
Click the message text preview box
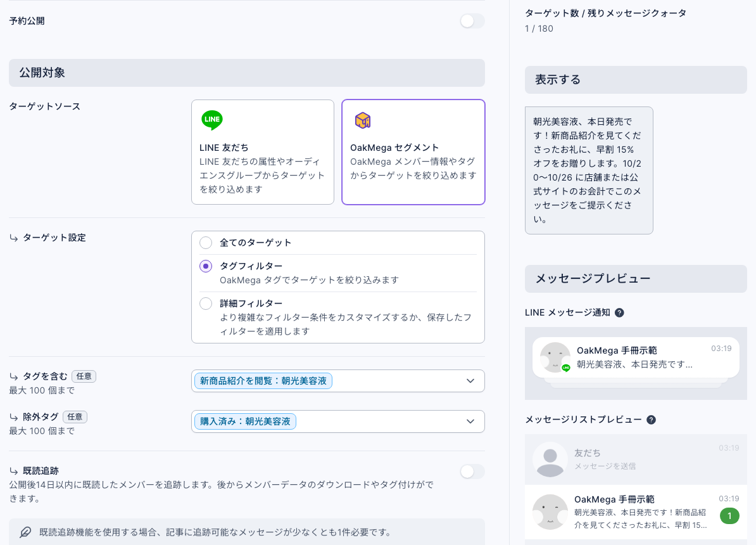tap(589, 170)
